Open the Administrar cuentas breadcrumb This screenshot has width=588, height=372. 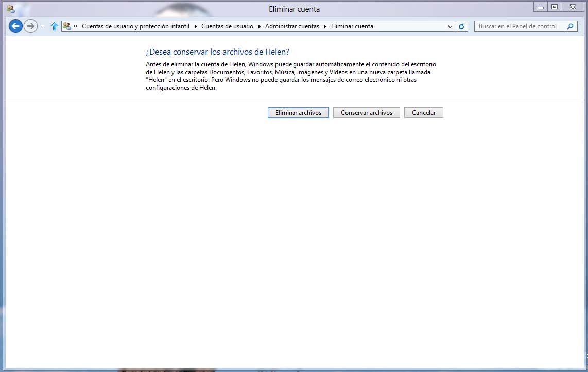pyautogui.click(x=292, y=26)
